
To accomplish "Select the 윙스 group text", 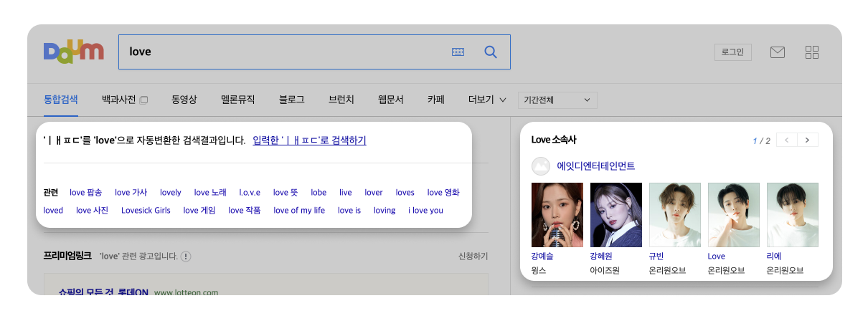I will click(x=539, y=270).
